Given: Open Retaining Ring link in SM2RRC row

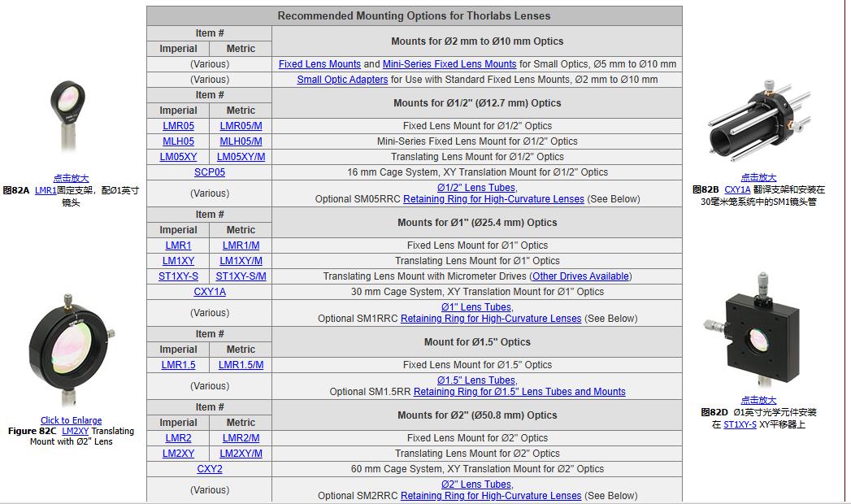Looking at the screenshot, I should point(491,496).
